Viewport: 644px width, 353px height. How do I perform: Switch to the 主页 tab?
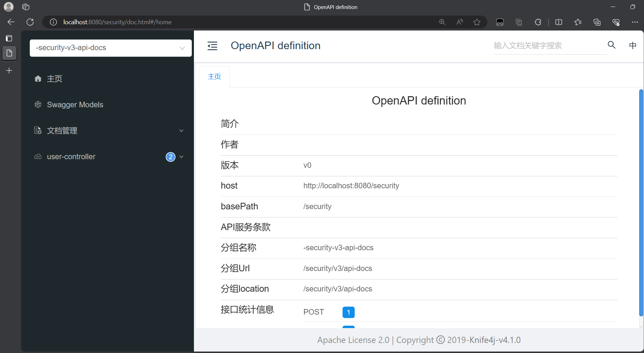click(214, 76)
